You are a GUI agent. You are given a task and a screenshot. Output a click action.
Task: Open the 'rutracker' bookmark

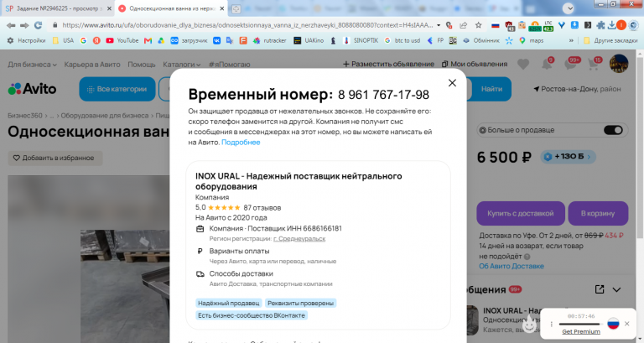(x=269, y=40)
